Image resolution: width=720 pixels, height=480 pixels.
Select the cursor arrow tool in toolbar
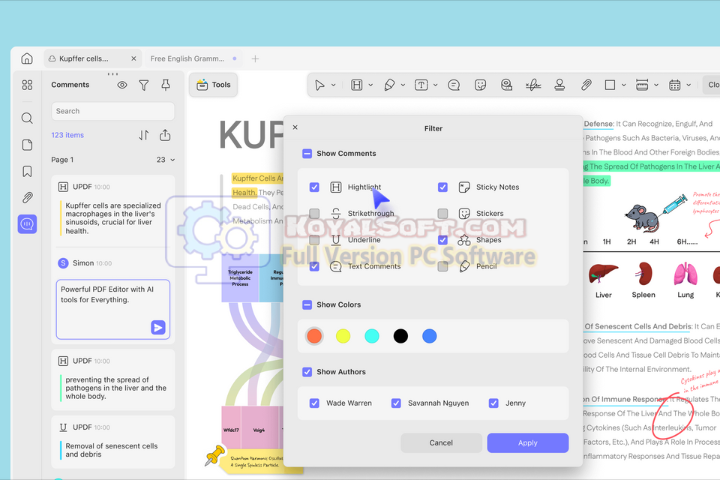pos(320,85)
